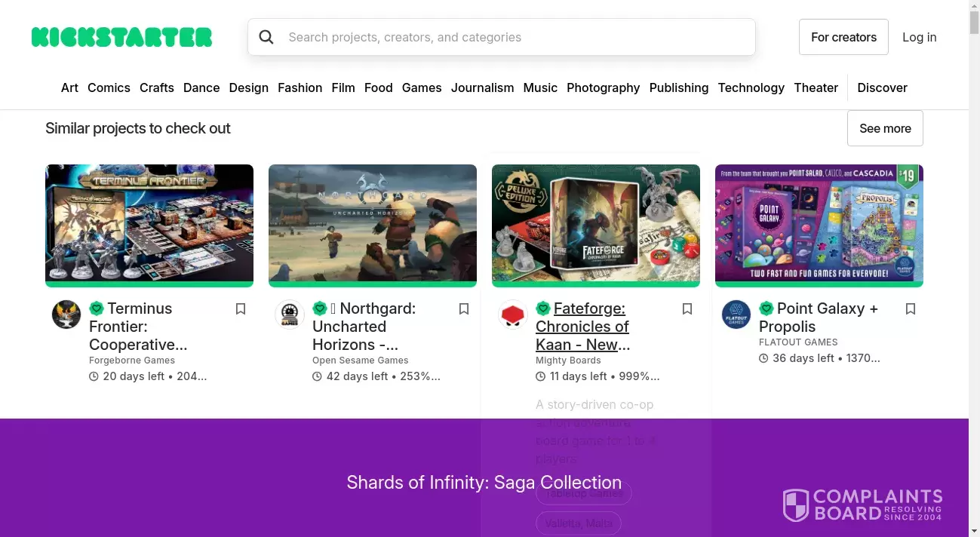The height and width of the screenshot is (537, 980).
Task: Open the Fateforge Deluxe Edition project image
Action: pos(596,223)
